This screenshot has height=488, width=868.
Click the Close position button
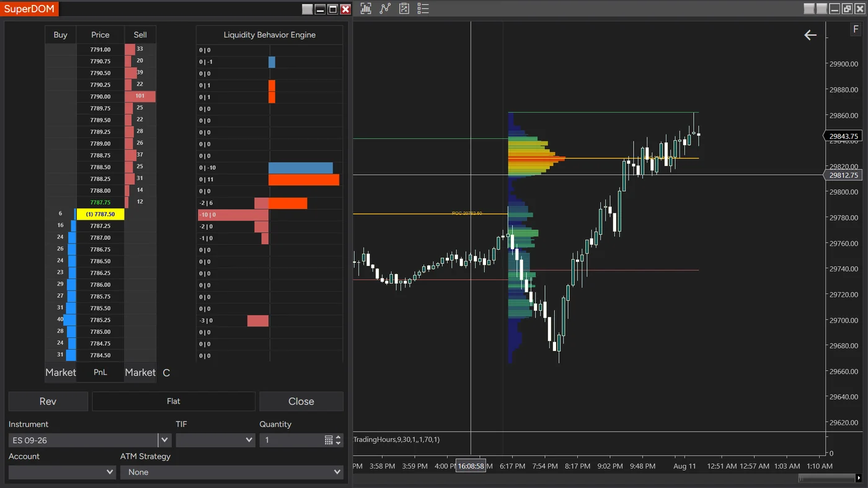[x=301, y=401]
